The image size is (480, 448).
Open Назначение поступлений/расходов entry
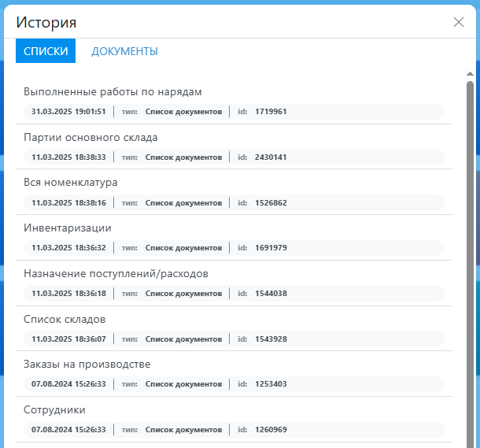[116, 273]
